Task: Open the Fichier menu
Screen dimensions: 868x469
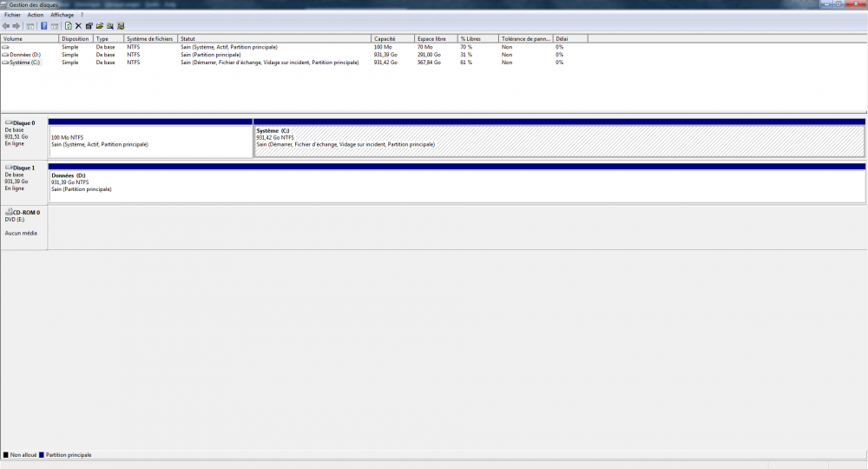Action: (12, 15)
